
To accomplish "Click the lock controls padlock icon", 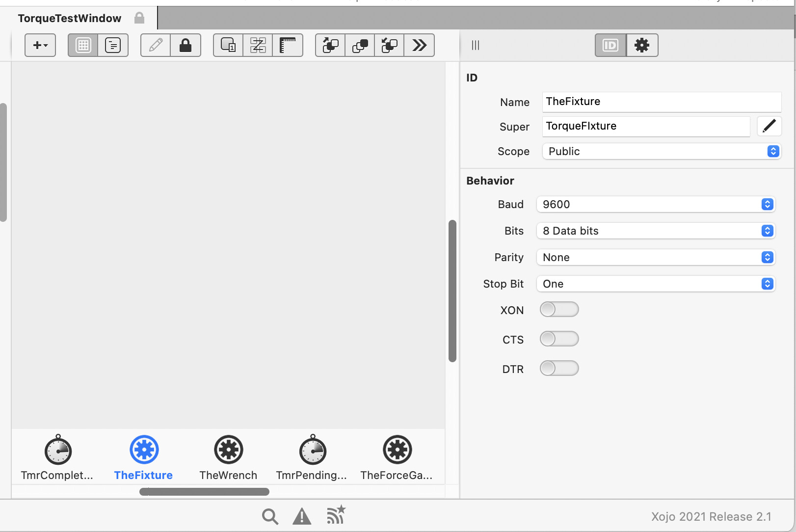I will 185,46.
